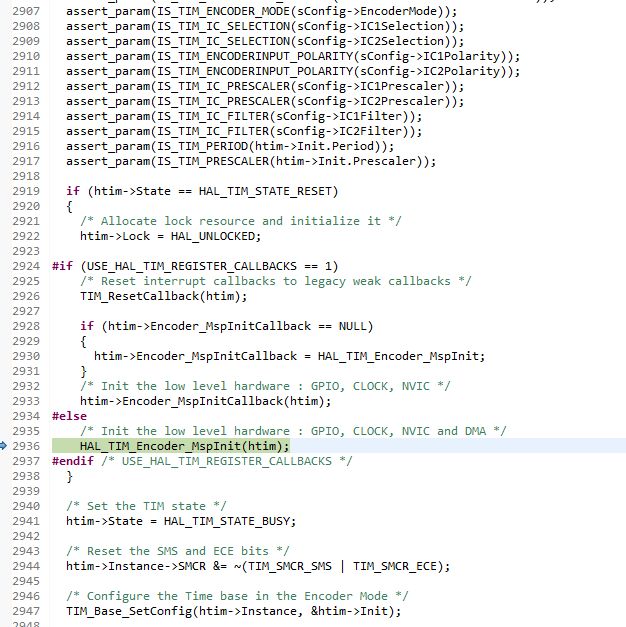Click line number 2947 in the gutter
The width and height of the screenshot is (626, 627).
click(x=26, y=611)
